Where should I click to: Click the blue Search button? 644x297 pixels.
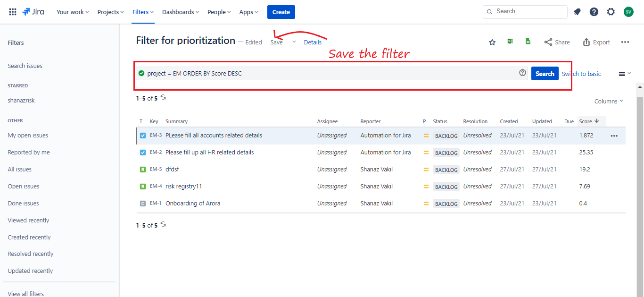(545, 74)
